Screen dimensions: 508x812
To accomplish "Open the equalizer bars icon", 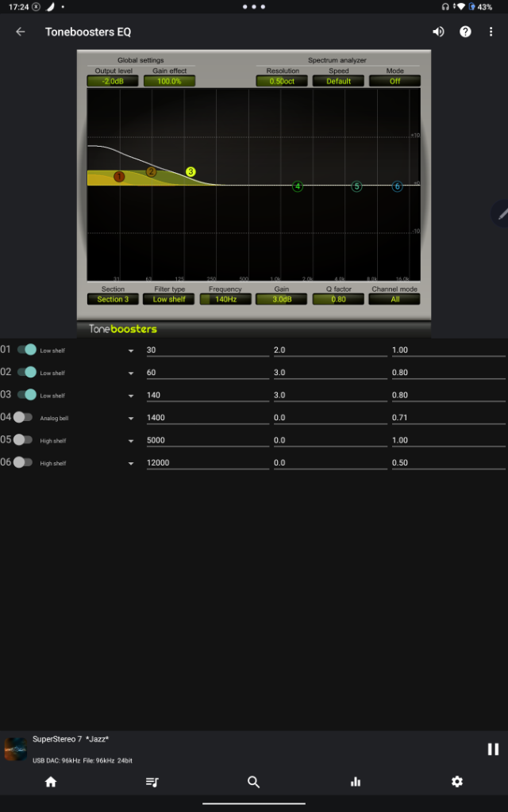I will point(355,782).
